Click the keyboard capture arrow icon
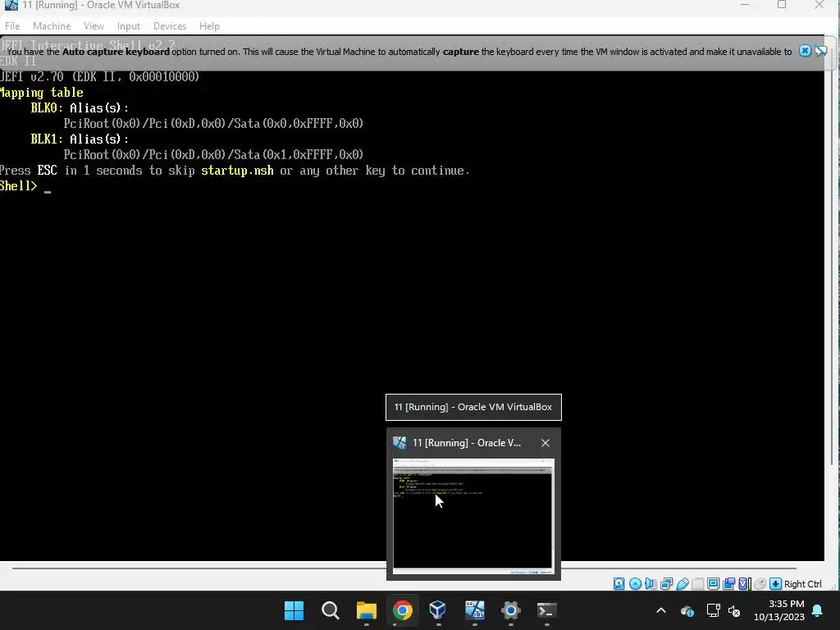The image size is (840, 630). 775,584
